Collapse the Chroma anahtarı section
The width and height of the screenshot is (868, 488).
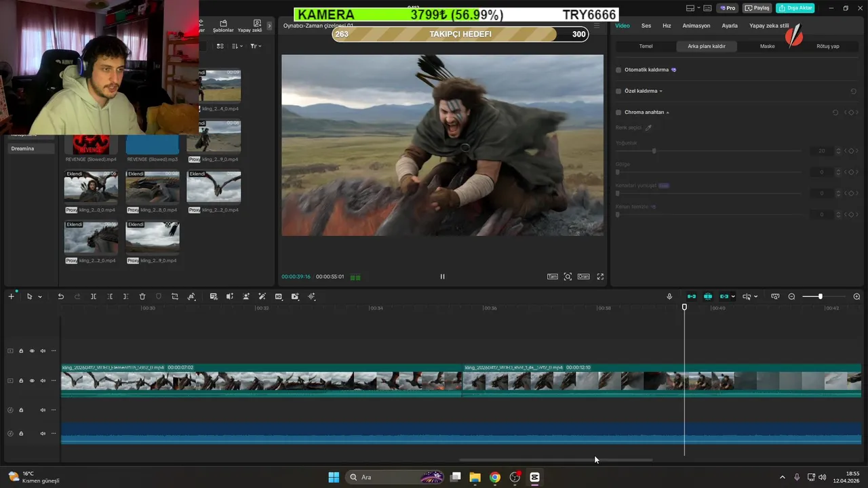(668, 113)
